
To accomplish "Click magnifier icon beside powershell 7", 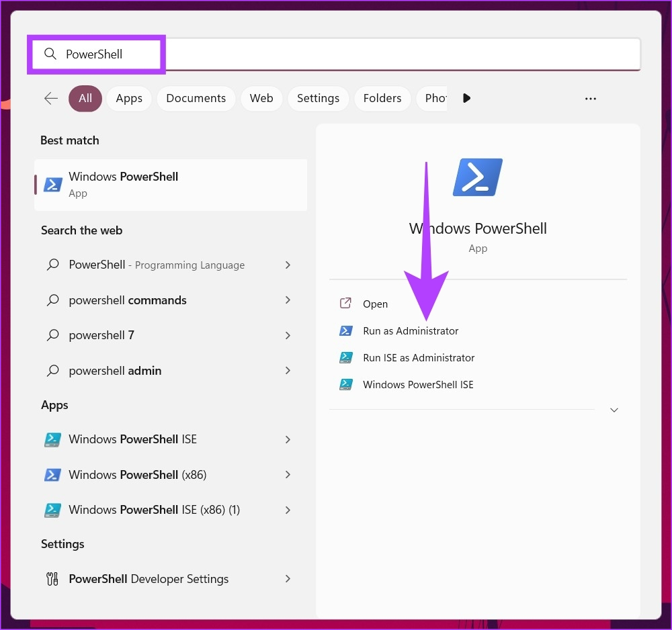I will (52, 335).
